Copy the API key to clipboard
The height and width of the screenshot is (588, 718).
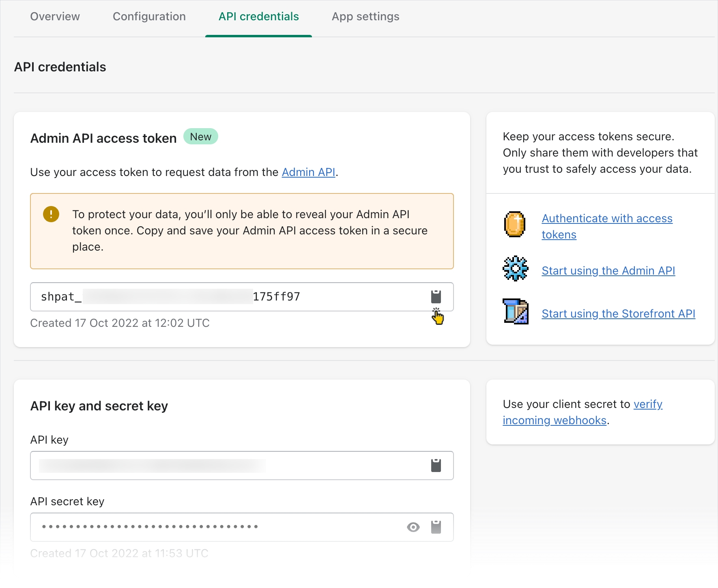coord(436,466)
